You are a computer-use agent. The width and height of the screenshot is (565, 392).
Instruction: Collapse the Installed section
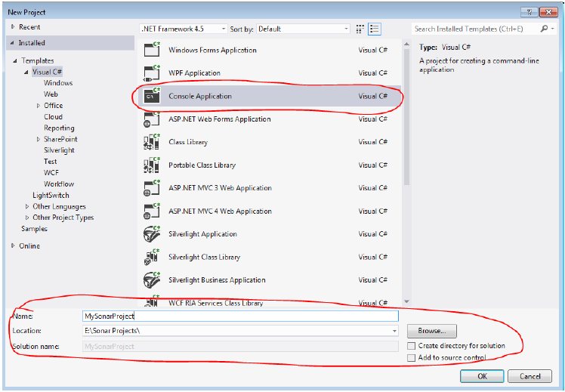pos(12,42)
